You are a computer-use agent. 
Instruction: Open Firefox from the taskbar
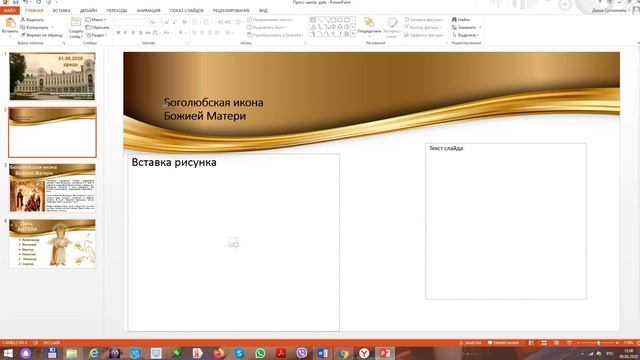(218, 353)
